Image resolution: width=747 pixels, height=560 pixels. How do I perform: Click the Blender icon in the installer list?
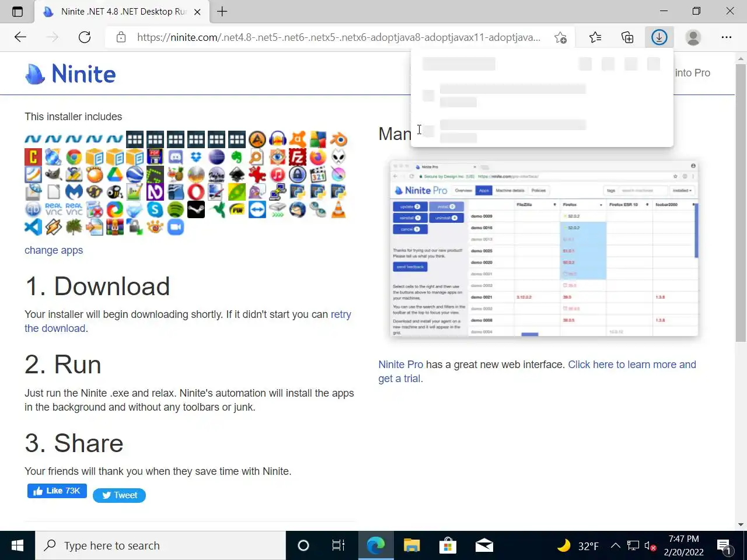pyautogui.click(x=338, y=139)
